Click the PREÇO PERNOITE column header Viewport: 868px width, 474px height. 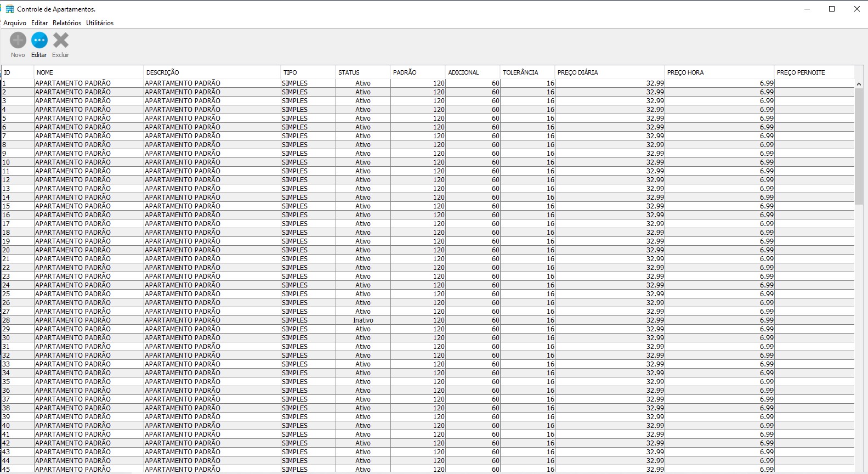(x=814, y=72)
